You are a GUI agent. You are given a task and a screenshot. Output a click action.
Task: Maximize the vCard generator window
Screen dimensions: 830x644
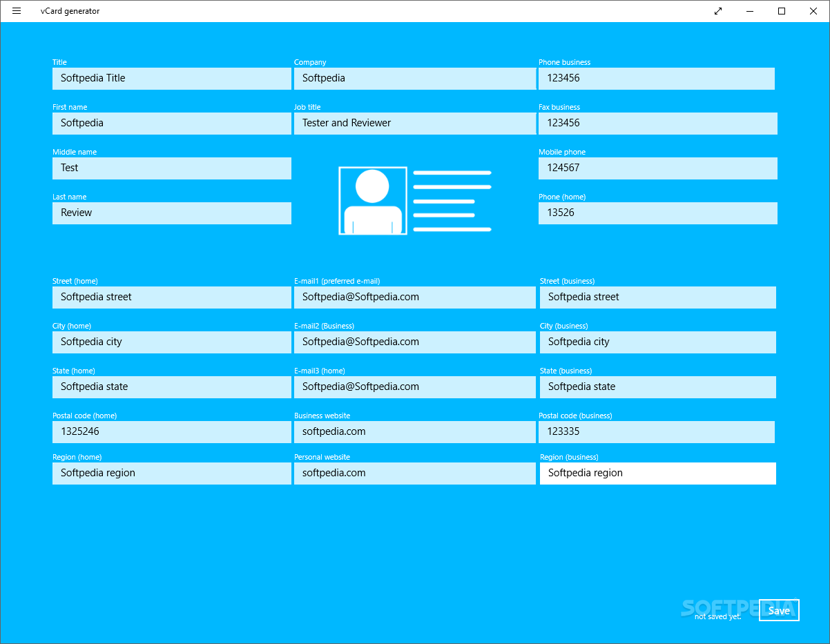pos(782,11)
